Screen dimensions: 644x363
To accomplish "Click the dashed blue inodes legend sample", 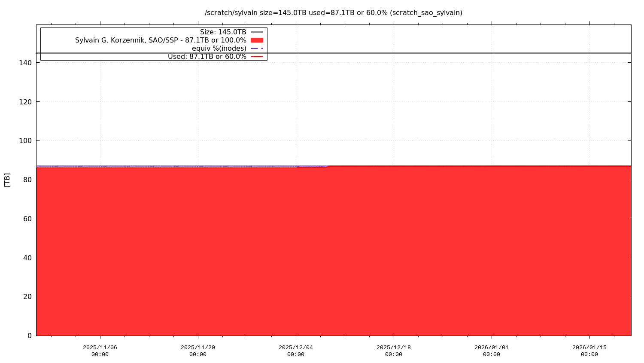I will [257, 48].
